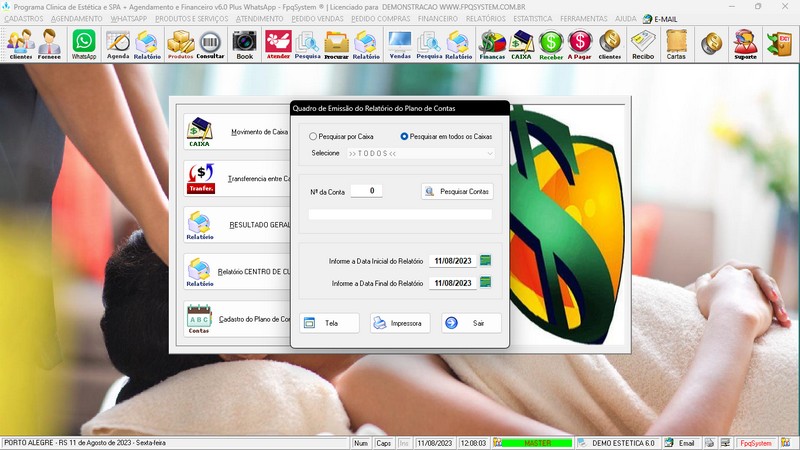Viewport: 800px width, 450px height.
Task: Open Relatório icon next to Agenda
Action: pyautogui.click(x=147, y=44)
